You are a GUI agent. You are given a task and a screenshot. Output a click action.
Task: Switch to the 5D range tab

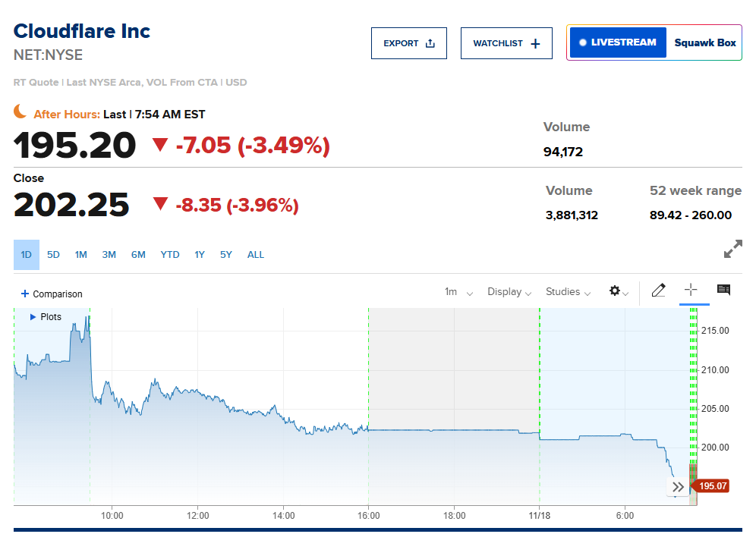click(x=53, y=255)
